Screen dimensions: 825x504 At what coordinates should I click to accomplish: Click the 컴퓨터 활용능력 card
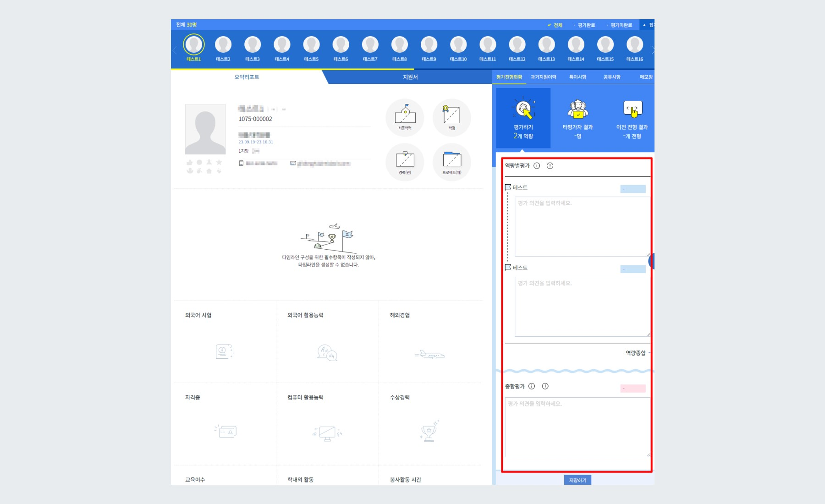(327, 424)
